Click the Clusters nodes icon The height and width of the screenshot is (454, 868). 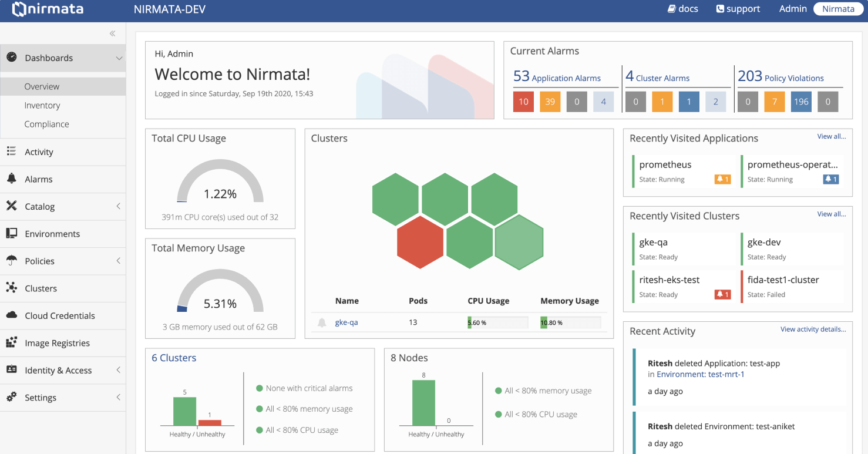pos(11,288)
